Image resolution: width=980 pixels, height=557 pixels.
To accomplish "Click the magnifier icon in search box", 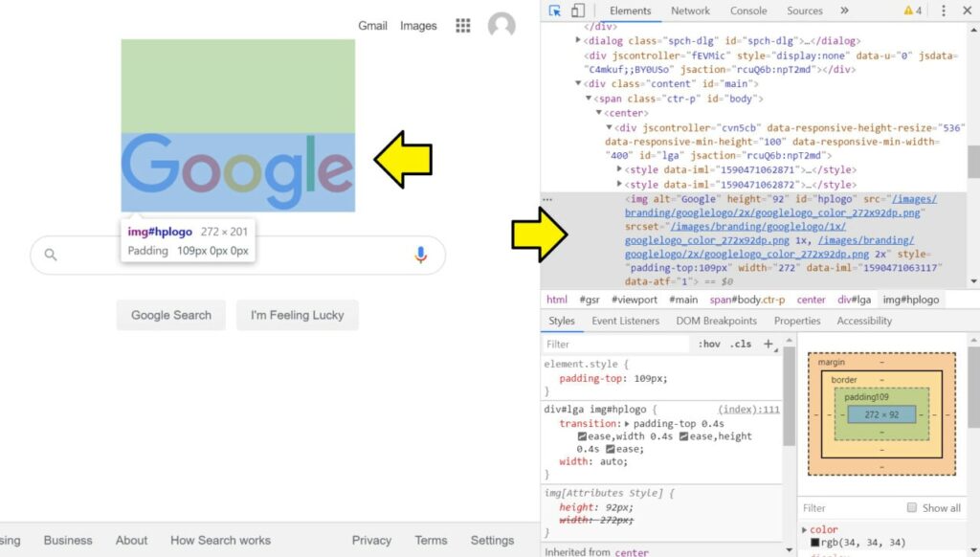I will [52, 255].
